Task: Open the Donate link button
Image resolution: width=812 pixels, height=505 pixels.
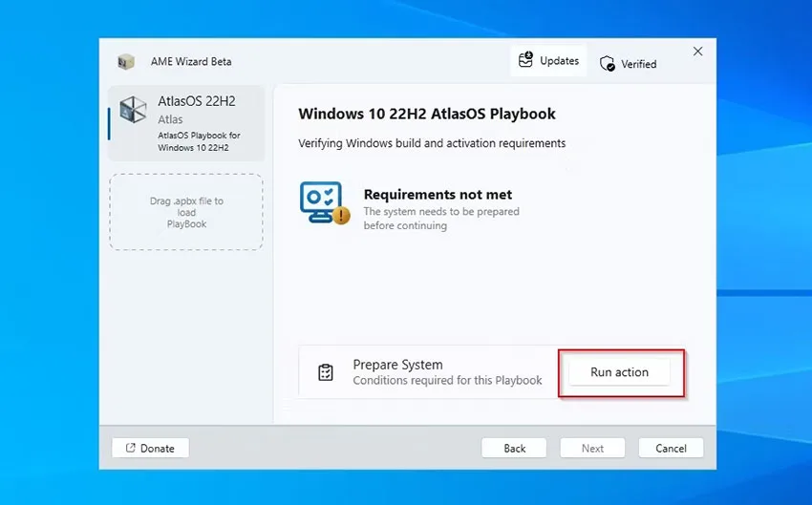Action: (x=151, y=448)
